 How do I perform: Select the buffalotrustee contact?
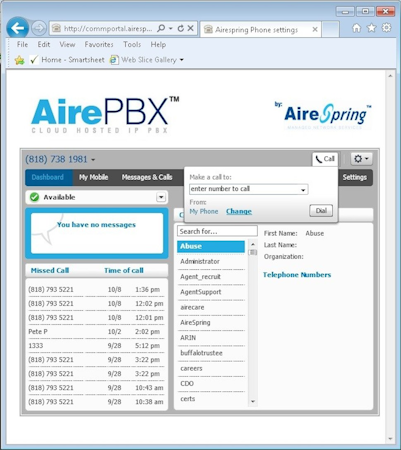[x=211, y=353]
